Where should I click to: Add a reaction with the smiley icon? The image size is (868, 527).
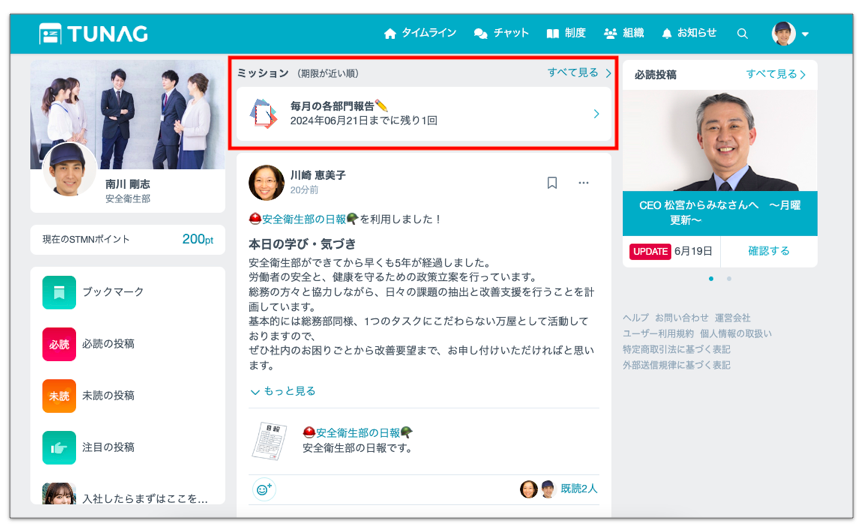(264, 489)
